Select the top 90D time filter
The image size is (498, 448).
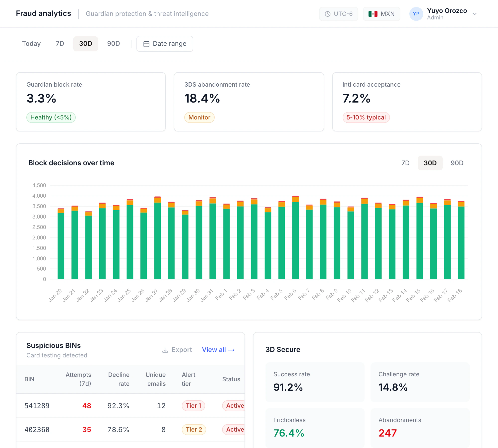point(114,44)
